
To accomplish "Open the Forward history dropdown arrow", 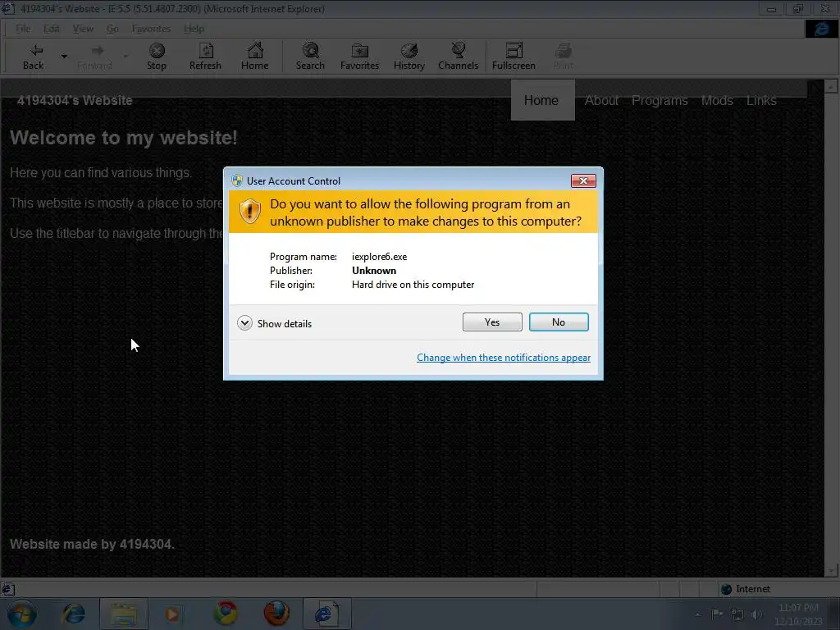I will click(126, 57).
